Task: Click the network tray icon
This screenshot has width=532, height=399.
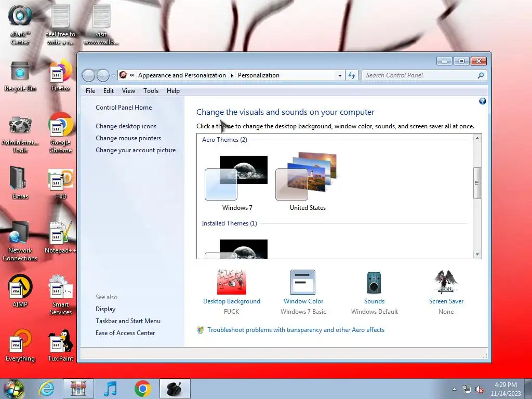Action: tap(467, 390)
